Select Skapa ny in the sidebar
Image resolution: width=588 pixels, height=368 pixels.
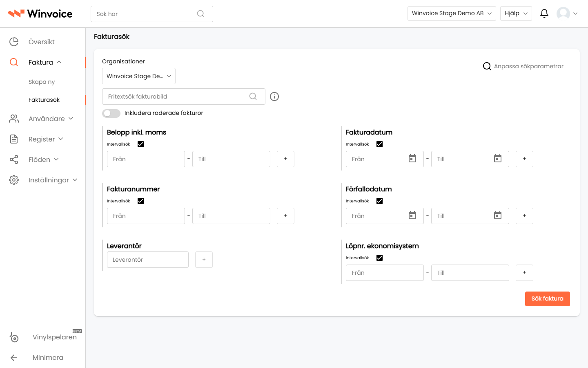click(x=42, y=82)
